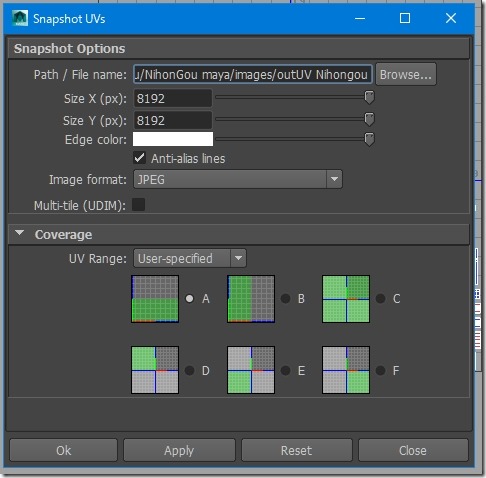
Task: Click the Close button at bottom
Action: tap(413, 450)
